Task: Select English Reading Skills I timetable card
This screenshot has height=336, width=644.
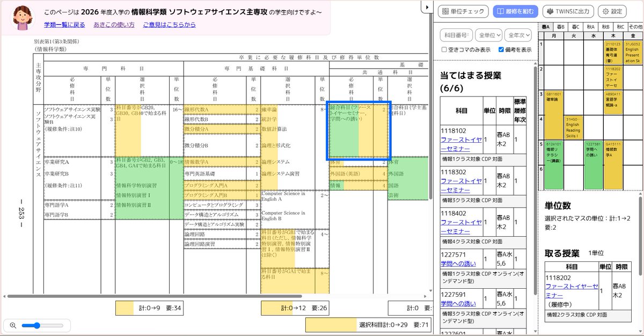Action: (574, 128)
